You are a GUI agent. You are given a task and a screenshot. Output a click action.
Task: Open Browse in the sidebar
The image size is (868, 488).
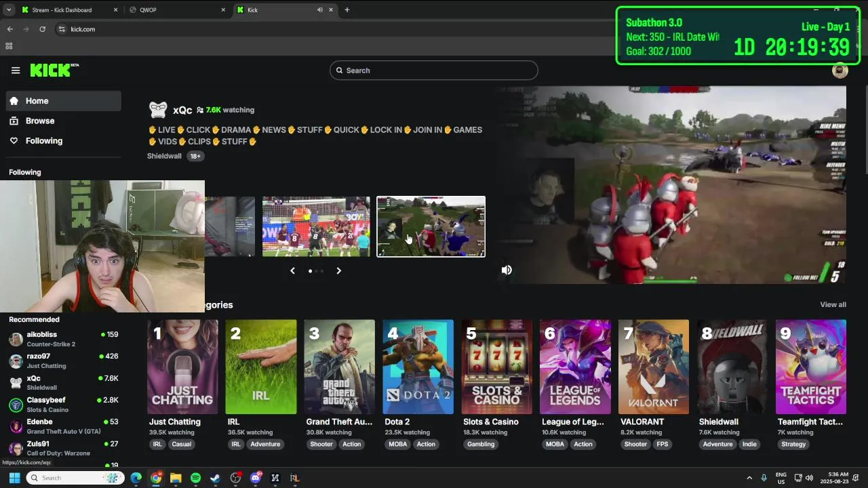tap(64, 121)
